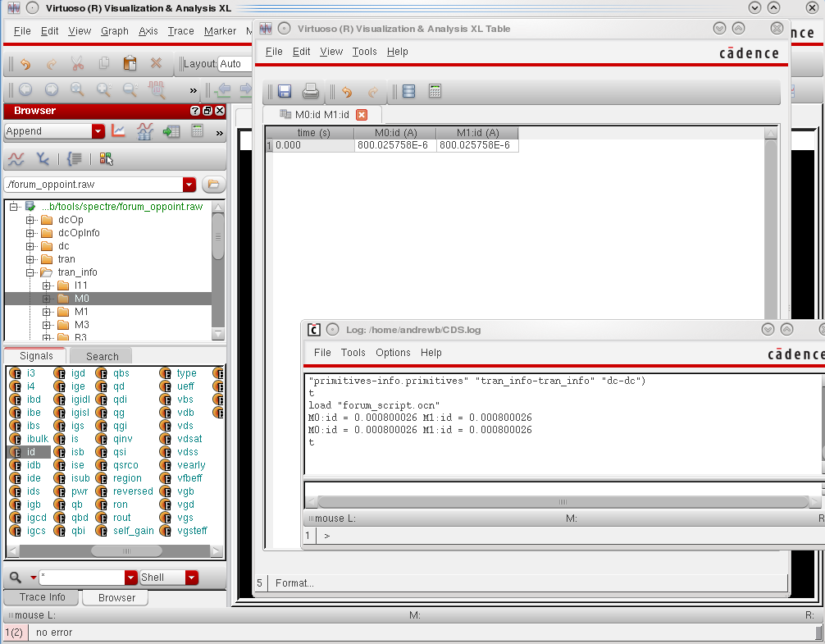Open File menu in Table window

click(274, 52)
